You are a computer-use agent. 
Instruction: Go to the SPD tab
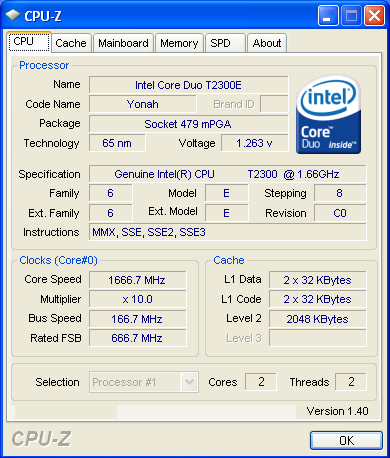coord(225,43)
